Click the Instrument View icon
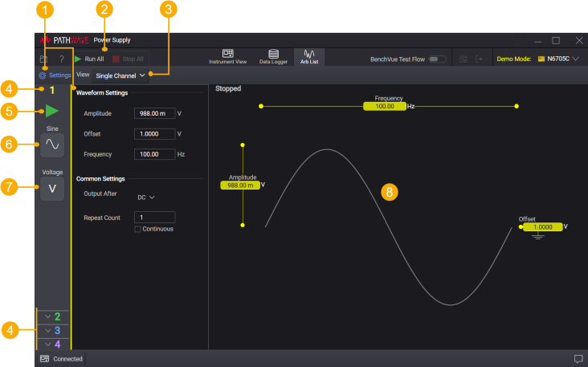 [x=227, y=55]
